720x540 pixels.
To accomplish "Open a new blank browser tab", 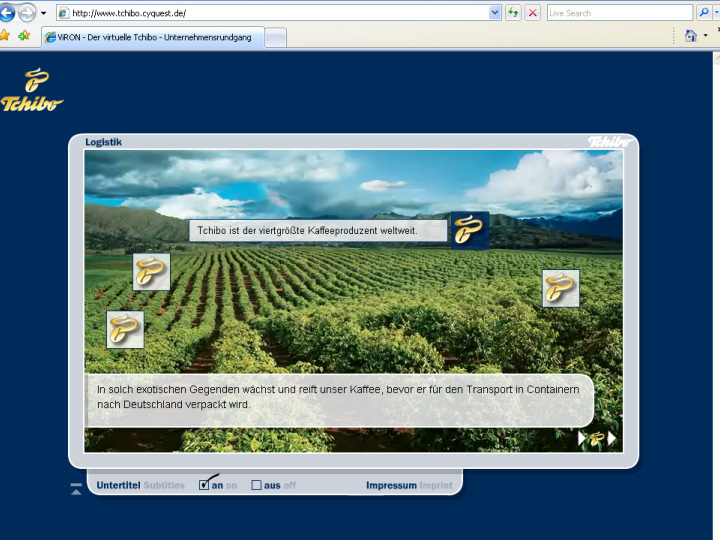I will pyautogui.click(x=276, y=38).
